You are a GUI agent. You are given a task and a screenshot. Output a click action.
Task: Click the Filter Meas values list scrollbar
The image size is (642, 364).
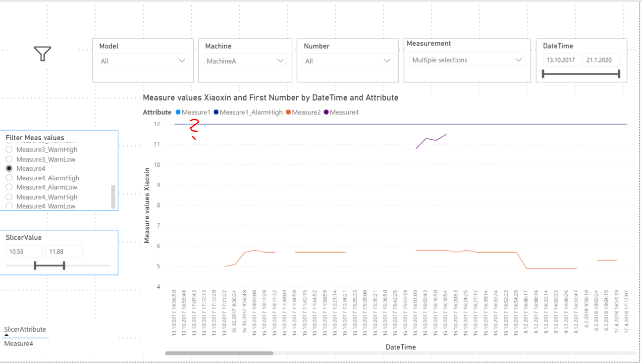tap(113, 197)
